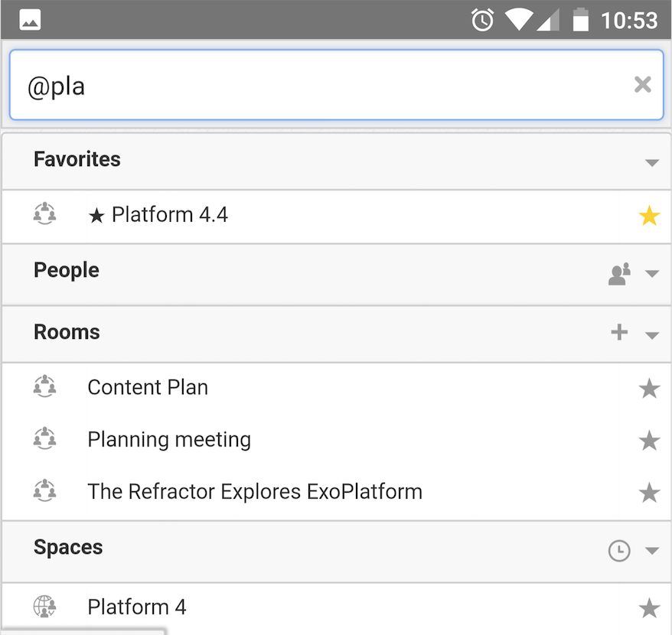Image resolution: width=672 pixels, height=635 pixels.
Task: Collapse the Rooms section arrow
Action: [x=652, y=336]
